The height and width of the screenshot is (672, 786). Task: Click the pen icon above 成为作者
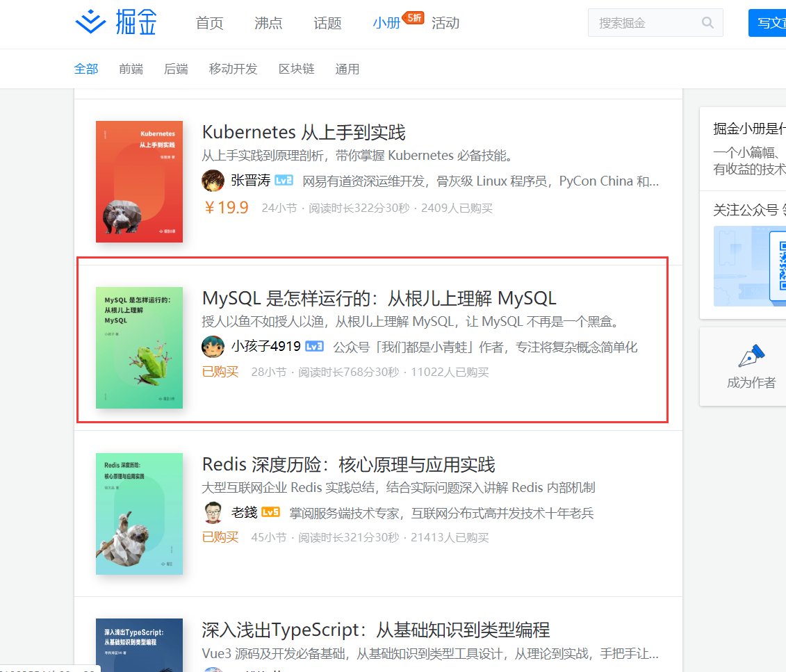[751, 356]
